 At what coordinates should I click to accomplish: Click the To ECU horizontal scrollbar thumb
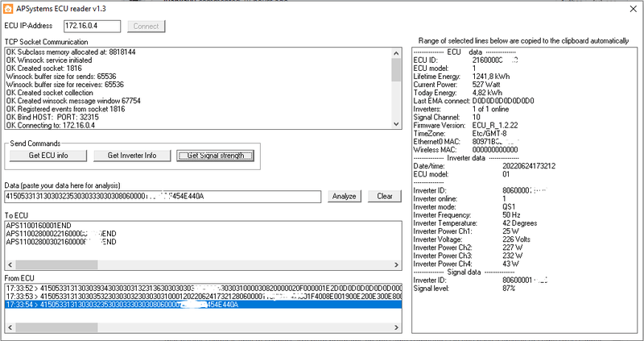(56, 265)
